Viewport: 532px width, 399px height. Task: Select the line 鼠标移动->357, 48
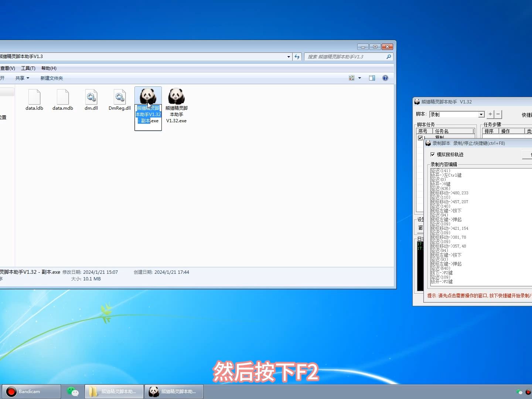pyautogui.click(x=448, y=246)
